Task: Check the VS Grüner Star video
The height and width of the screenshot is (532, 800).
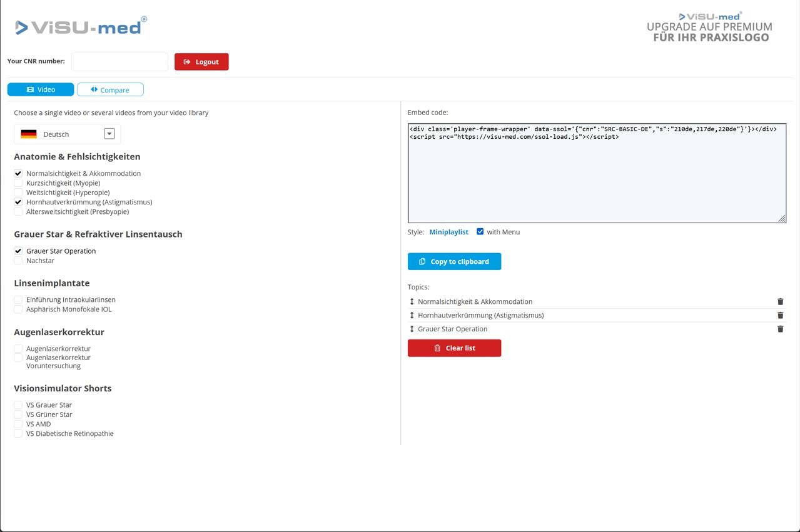Action: click(18, 414)
